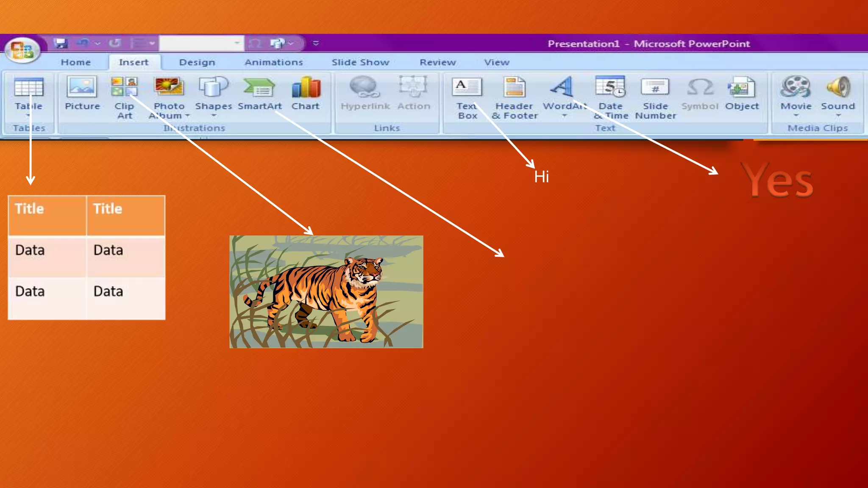868x488 pixels.
Task: Expand the Shapes dropdown gallery
Action: tap(214, 116)
